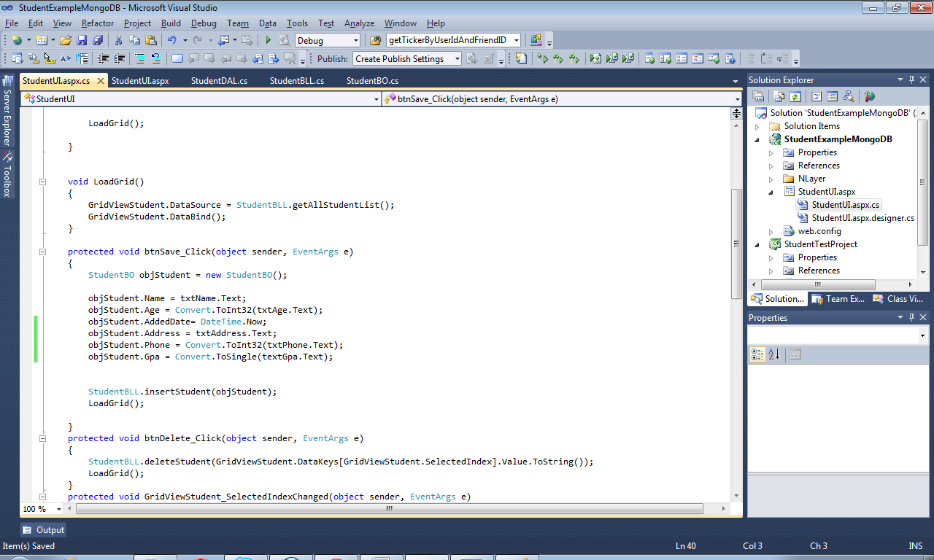Click the Undo toolbar icon
This screenshot has width=934, height=560.
(x=172, y=42)
